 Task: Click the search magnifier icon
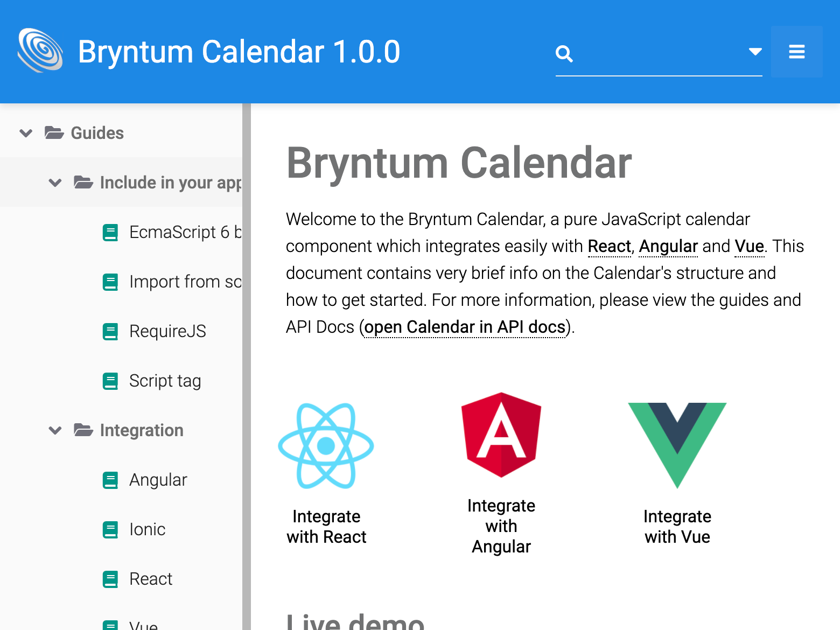click(x=564, y=53)
